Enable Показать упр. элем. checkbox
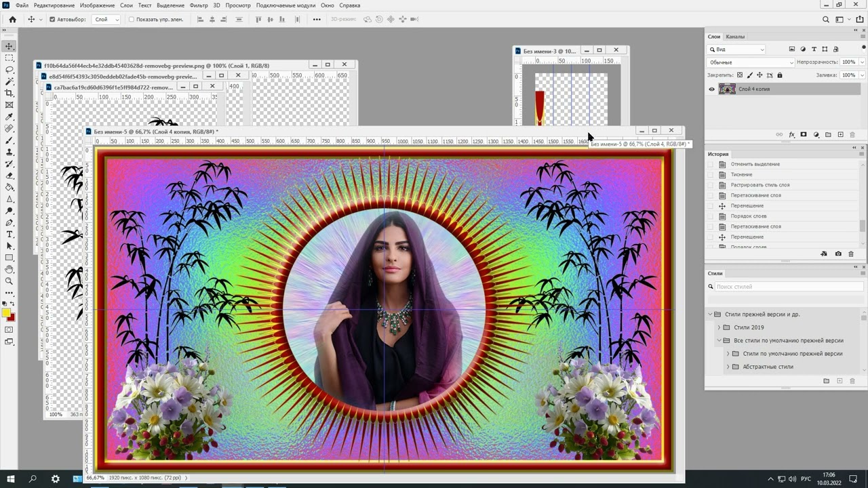The width and height of the screenshot is (868, 488). click(x=132, y=20)
